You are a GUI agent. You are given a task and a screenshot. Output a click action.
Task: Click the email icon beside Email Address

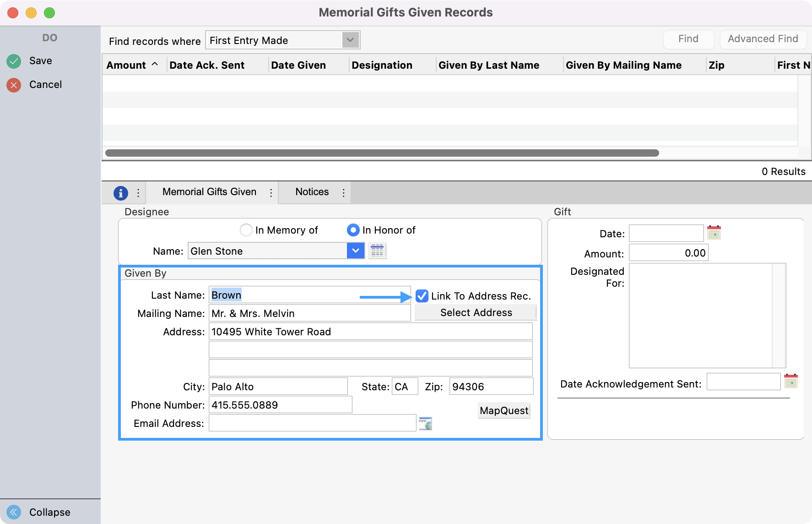click(425, 423)
